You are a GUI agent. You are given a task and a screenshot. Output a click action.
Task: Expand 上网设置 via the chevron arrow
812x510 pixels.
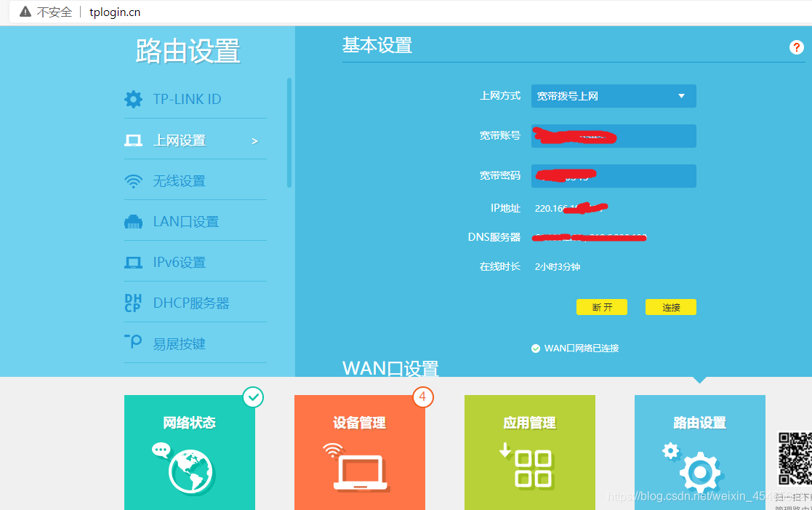tap(254, 141)
